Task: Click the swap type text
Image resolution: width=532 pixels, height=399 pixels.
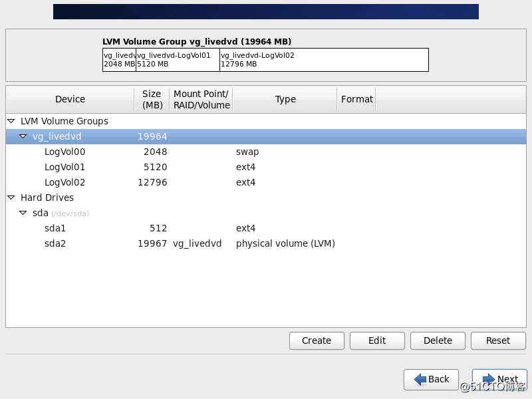Action: click(247, 152)
